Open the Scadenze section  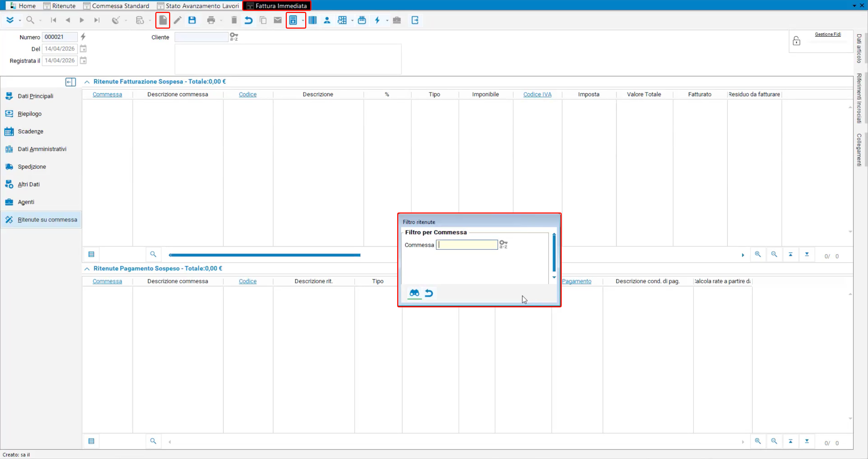[41, 131]
